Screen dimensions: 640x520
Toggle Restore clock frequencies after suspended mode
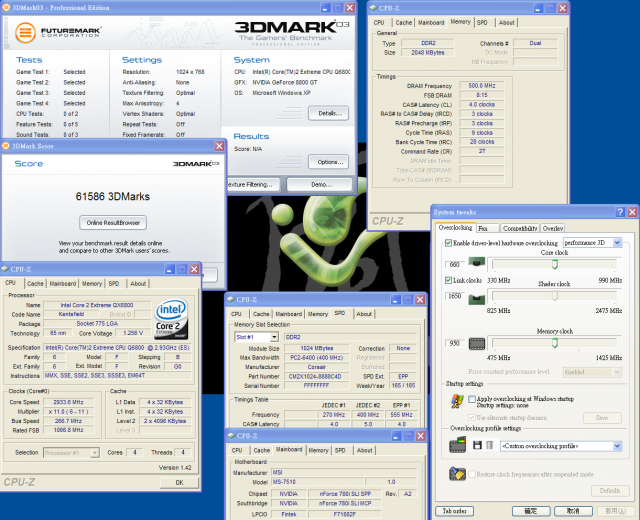[472, 474]
